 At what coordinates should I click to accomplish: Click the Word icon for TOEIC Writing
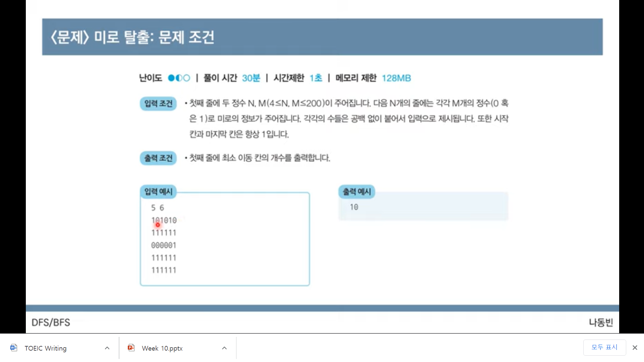tap(14, 348)
